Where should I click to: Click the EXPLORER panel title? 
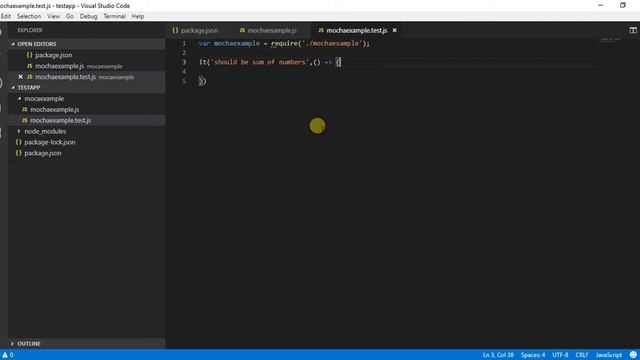[x=30, y=30]
